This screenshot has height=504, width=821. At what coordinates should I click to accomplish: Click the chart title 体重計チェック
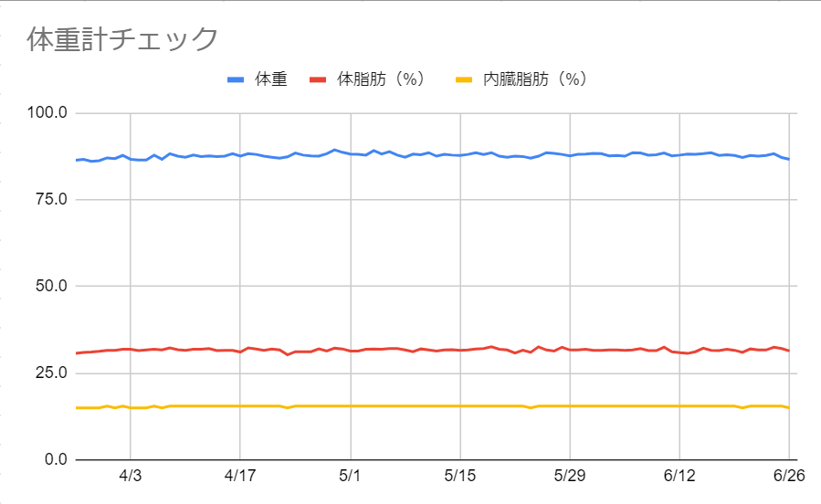[x=122, y=39]
